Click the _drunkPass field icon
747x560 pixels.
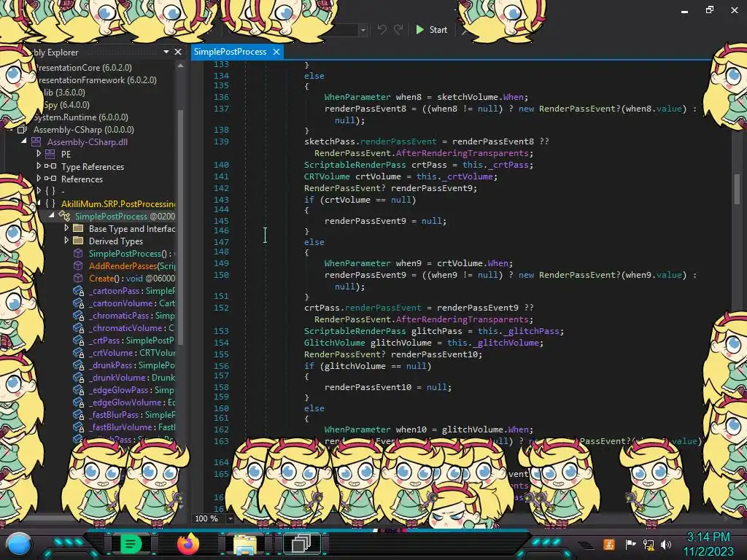78,365
